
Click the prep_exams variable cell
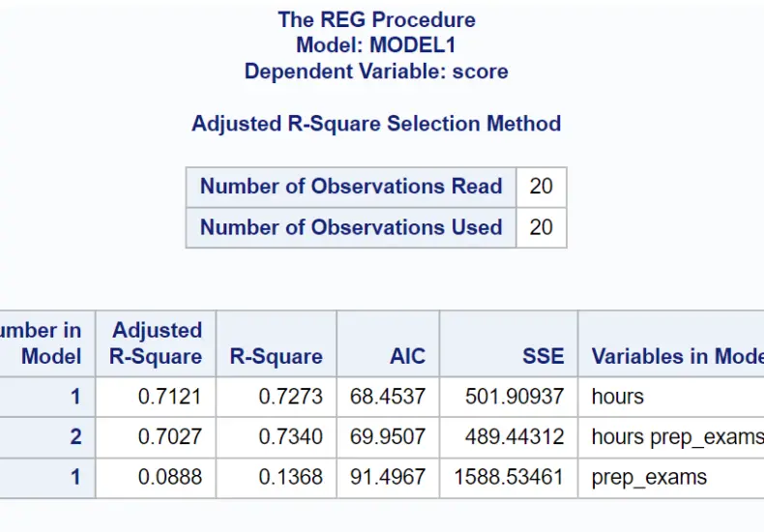tap(671, 478)
